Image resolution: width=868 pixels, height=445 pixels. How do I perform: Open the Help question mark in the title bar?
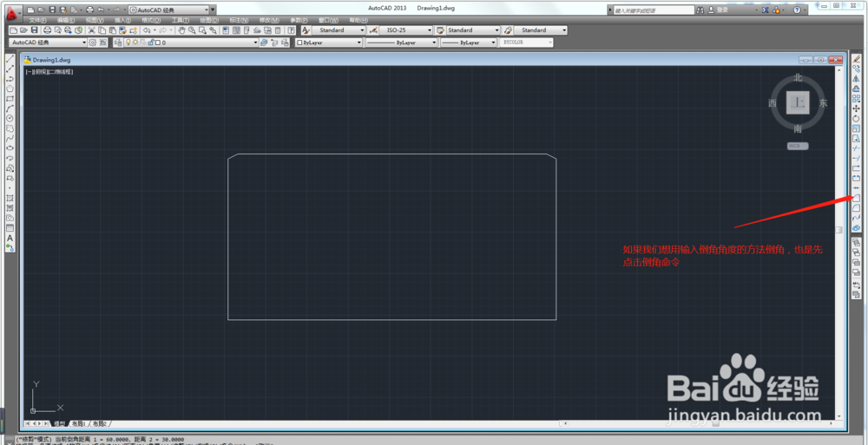[797, 10]
